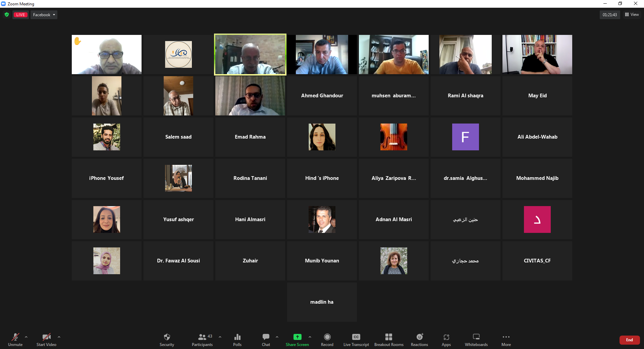Viewport: 644px width, 349px height.
Task: Open the Participants panel
Action: [x=202, y=339]
